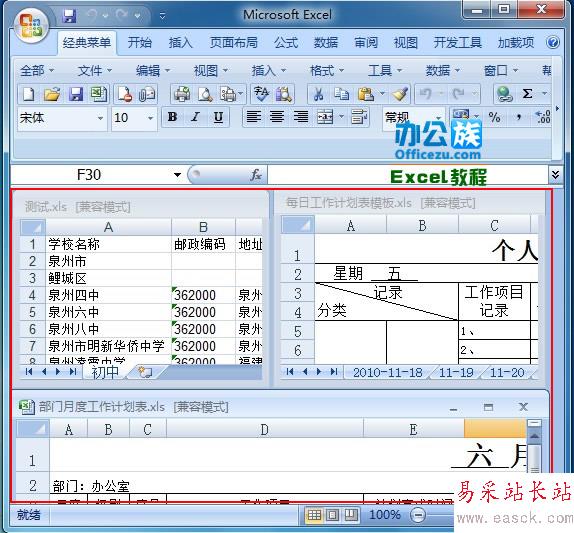Open the 工具 classic menu
The height and width of the screenshot is (533, 574).
pyautogui.click(x=385, y=70)
